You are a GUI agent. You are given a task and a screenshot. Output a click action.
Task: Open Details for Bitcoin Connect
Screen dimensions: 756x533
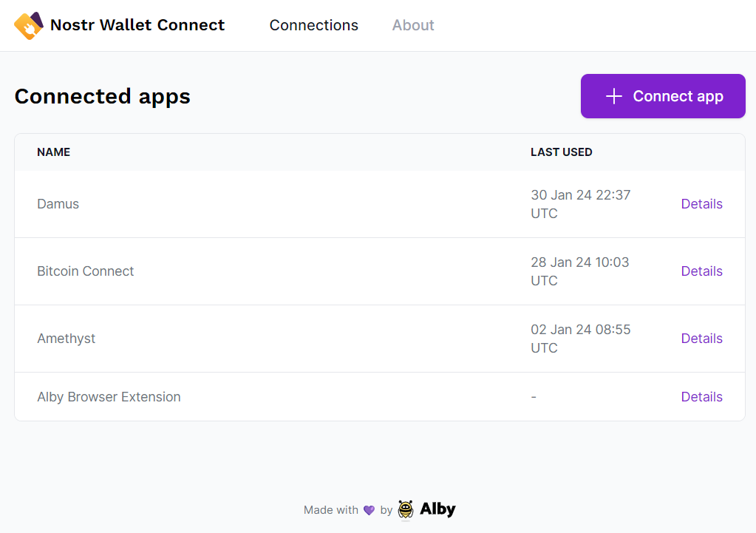[x=701, y=271]
